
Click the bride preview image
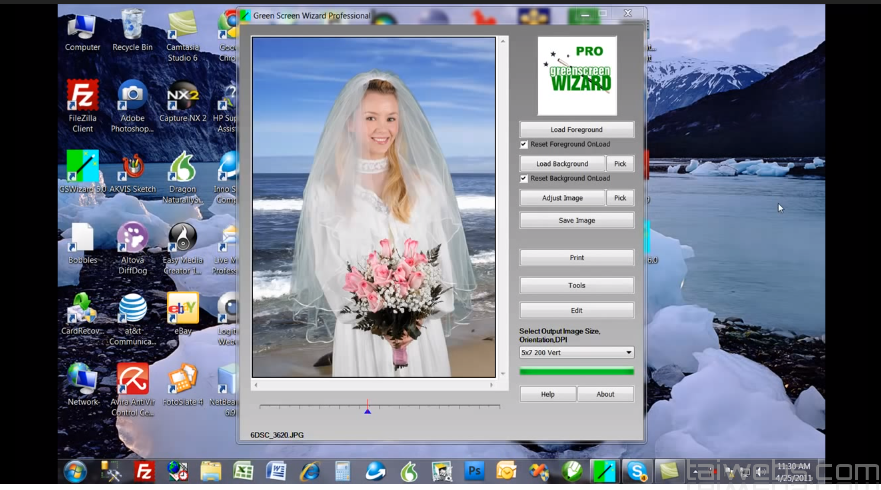(x=373, y=207)
